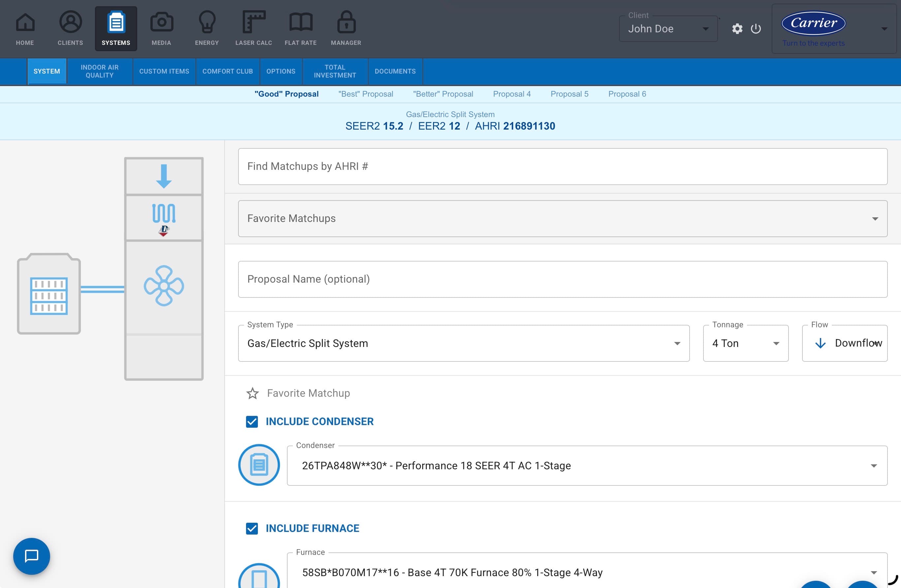Expand the Carrier brand dropdown arrow
The width and height of the screenshot is (901, 588).
[884, 29]
